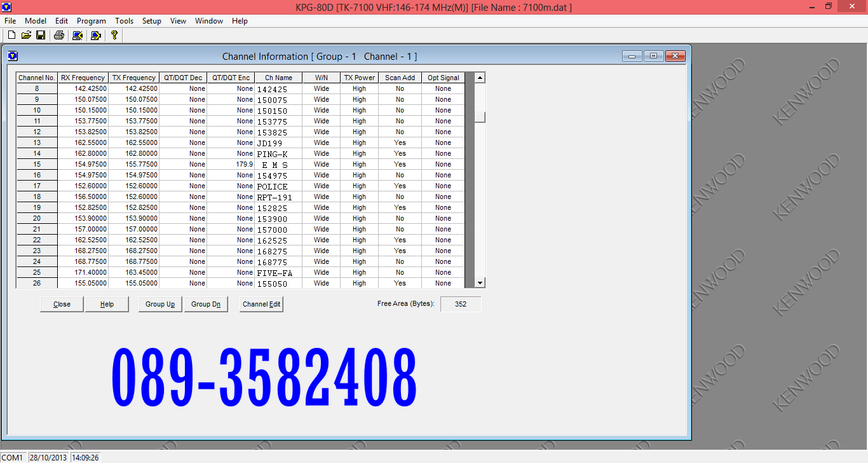The height and width of the screenshot is (463, 868).
Task: Click the yellow question mark toolbar icon
Action: pos(114,35)
